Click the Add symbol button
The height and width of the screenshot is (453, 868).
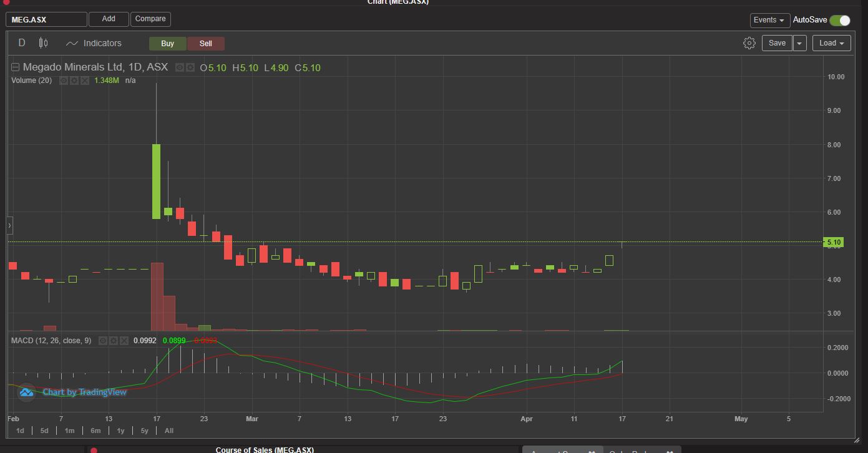pos(109,19)
